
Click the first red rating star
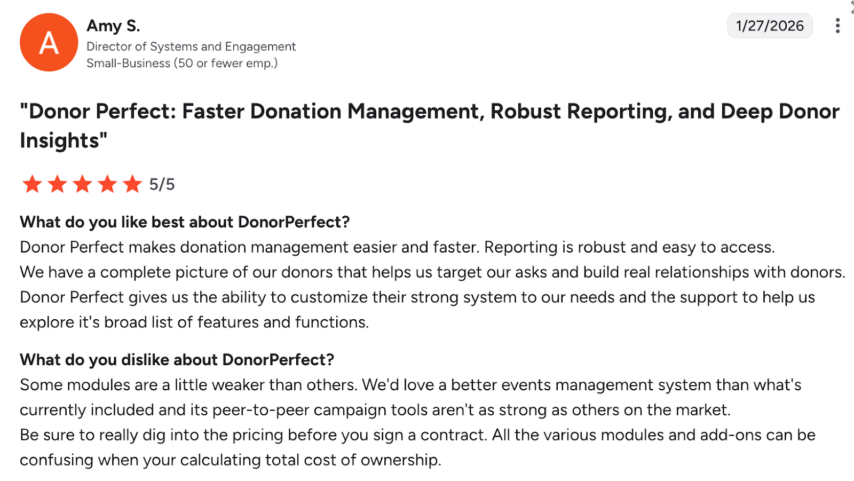(x=32, y=184)
